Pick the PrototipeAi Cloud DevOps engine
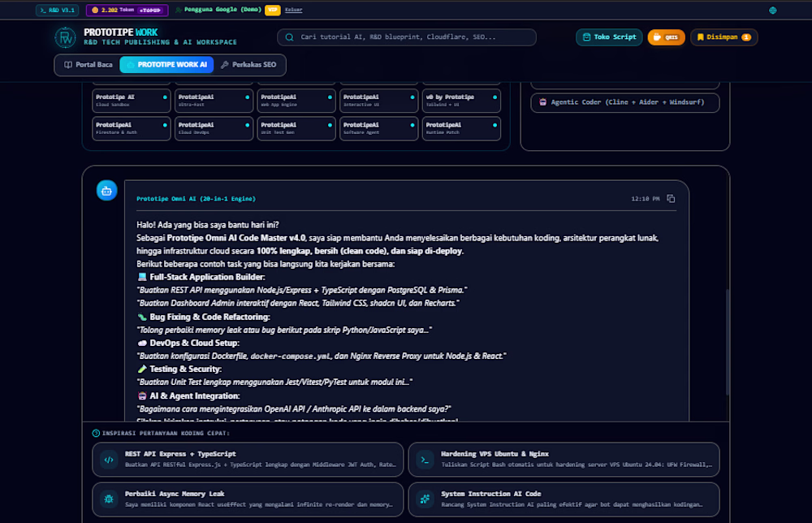Viewport: 812px width, 523px height. (214, 128)
